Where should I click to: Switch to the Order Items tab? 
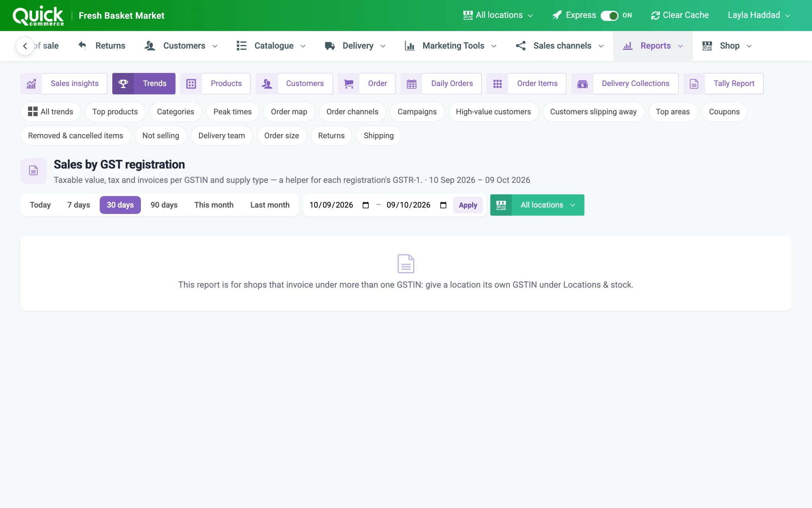526,84
